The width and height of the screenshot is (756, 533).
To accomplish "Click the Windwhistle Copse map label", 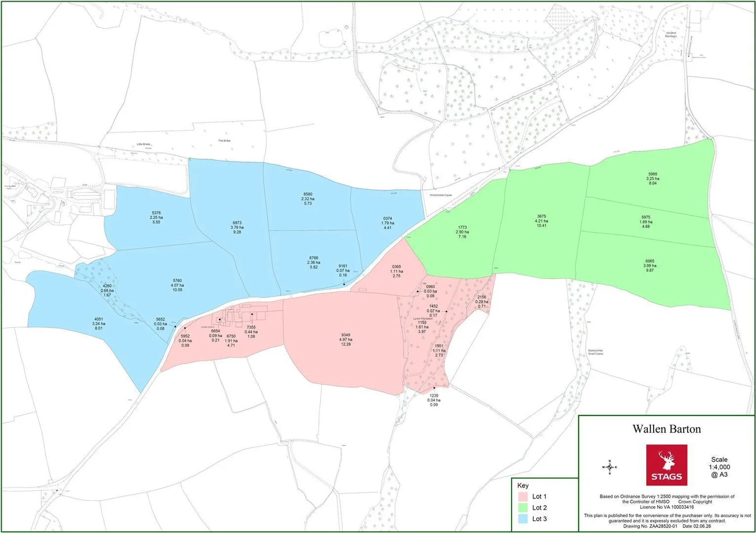I will (x=441, y=195).
